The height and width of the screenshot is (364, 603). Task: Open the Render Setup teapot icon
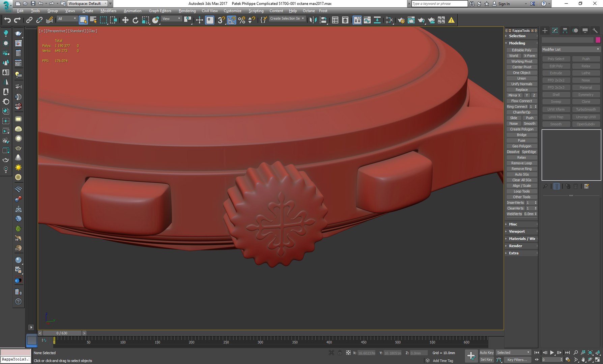tap(401, 20)
